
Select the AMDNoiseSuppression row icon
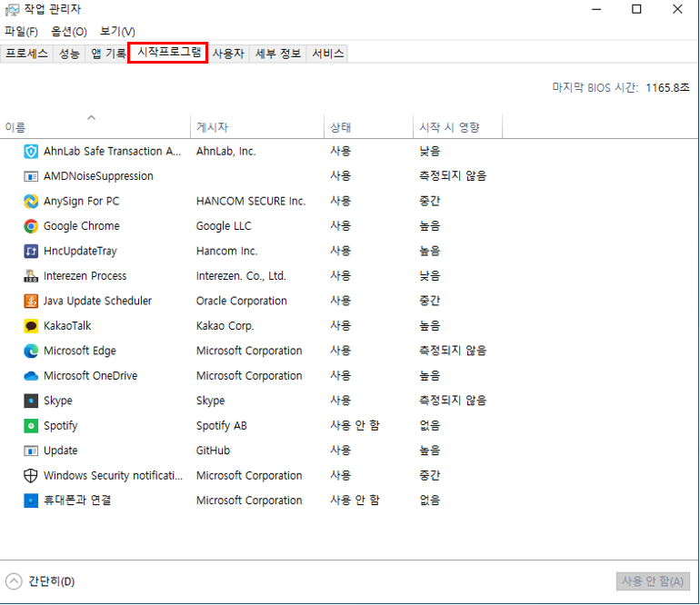(31, 176)
